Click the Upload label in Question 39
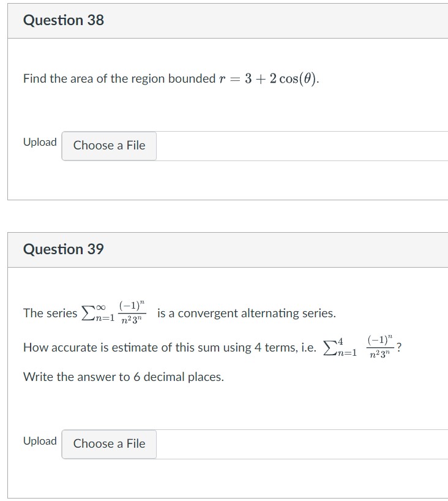448x501 pixels. click(40, 441)
